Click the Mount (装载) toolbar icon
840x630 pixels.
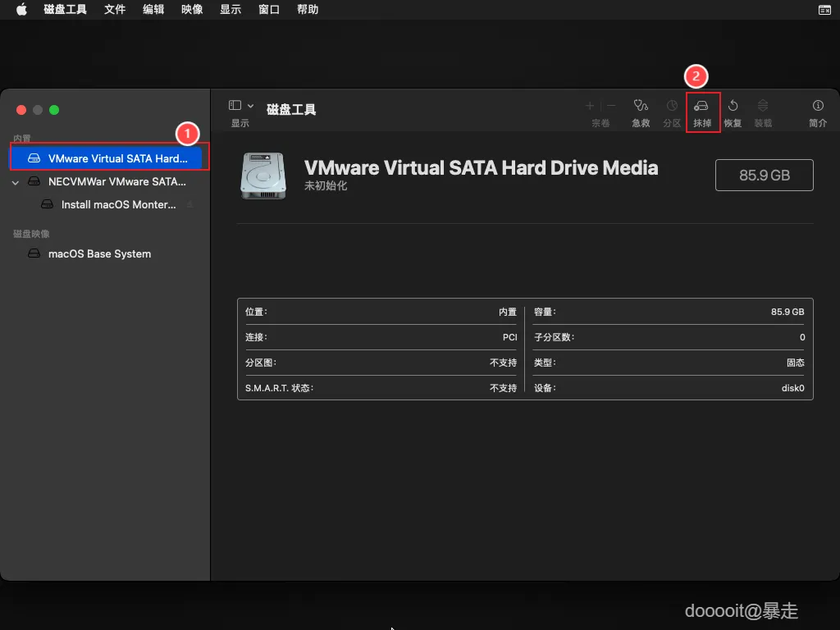pyautogui.click(x=763, y=106)
